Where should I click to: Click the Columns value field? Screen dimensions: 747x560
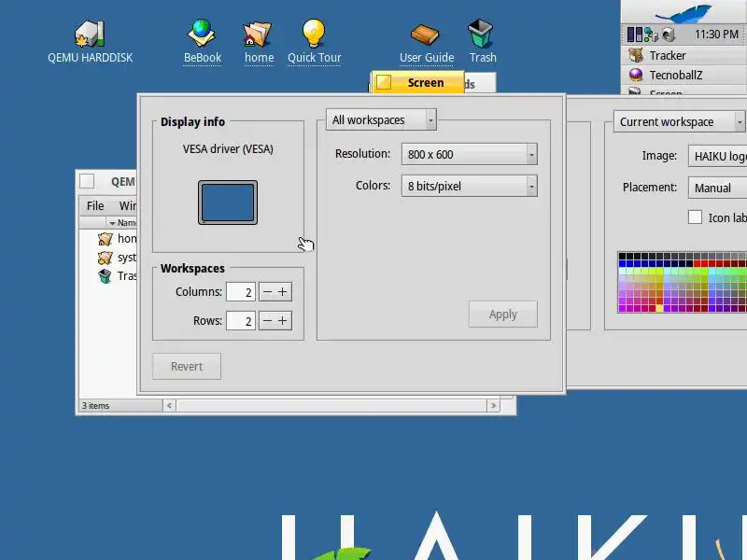point(241,292)
